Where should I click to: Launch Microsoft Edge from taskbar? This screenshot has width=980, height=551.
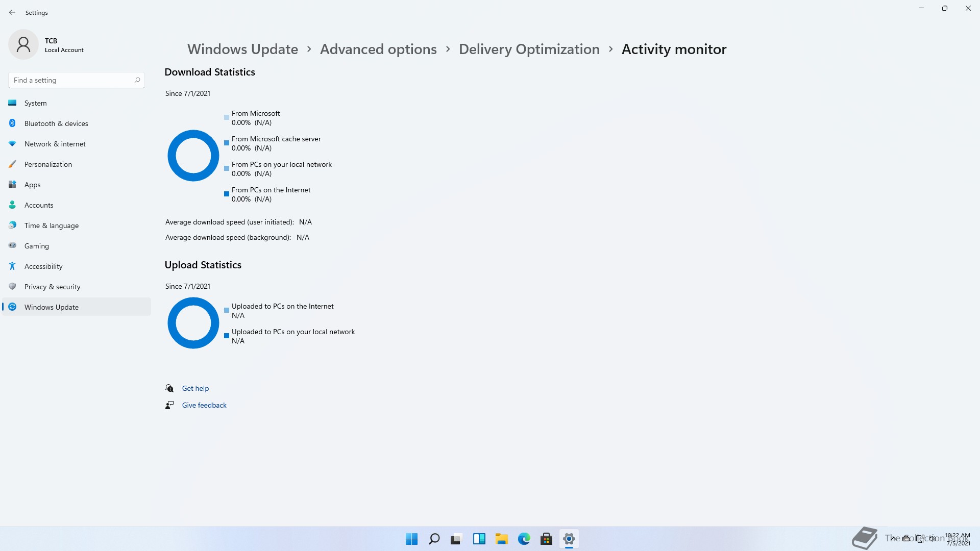tap(524, 539)
